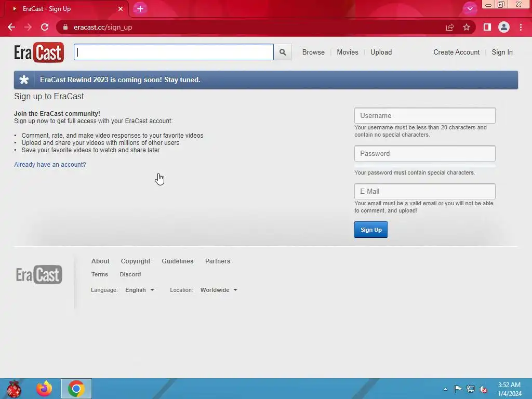
Task: Launch Firefox from the taskbar
Action: click(45, 389)
